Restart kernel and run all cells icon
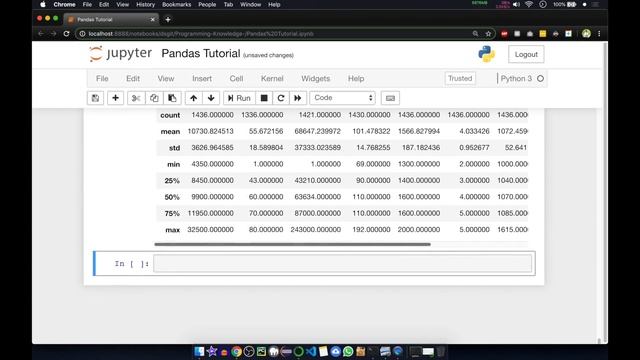 click(x=298, y=98)
